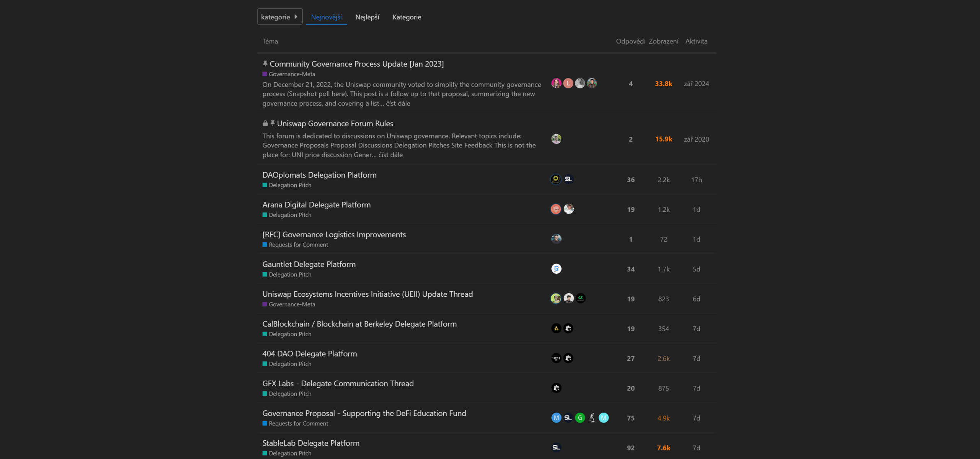
Task: Open Uniswap Governance Forum Rules topic
Action: [335, 124]
